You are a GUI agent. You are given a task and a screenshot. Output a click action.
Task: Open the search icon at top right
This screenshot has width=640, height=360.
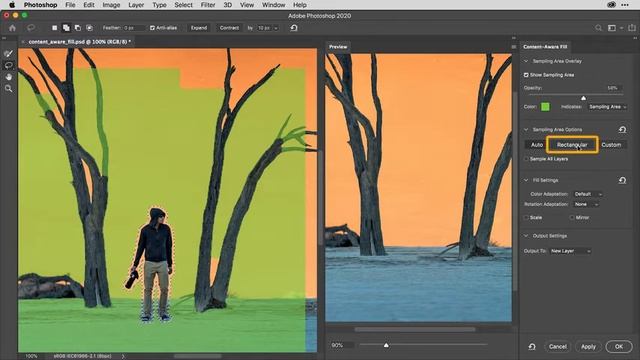click(598, 28)
